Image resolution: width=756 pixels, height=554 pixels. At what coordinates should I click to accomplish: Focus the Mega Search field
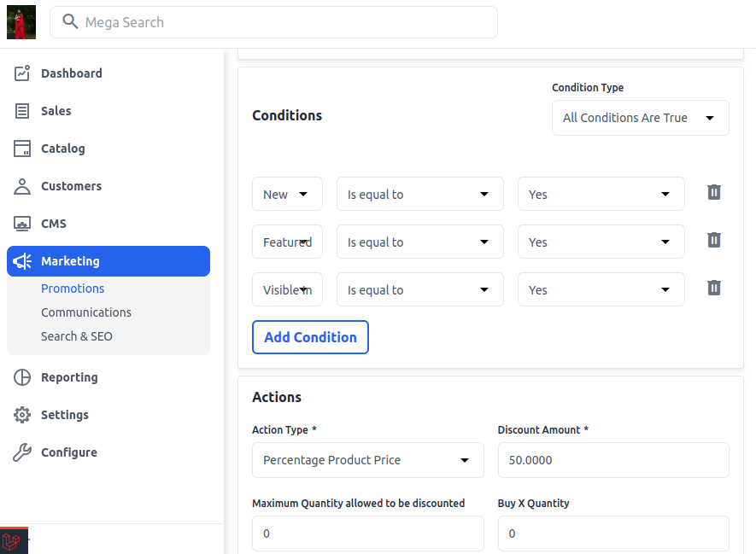pyautogui.click(x=274, y=22)
